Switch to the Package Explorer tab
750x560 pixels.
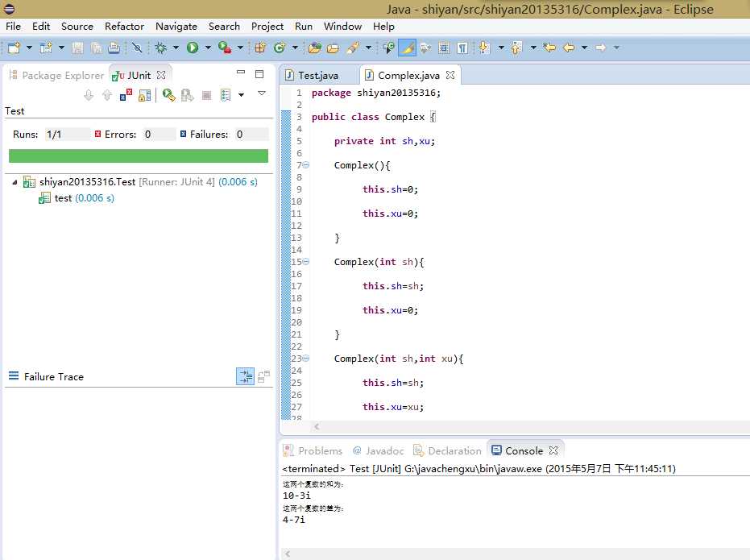click(x=62, y=75)
